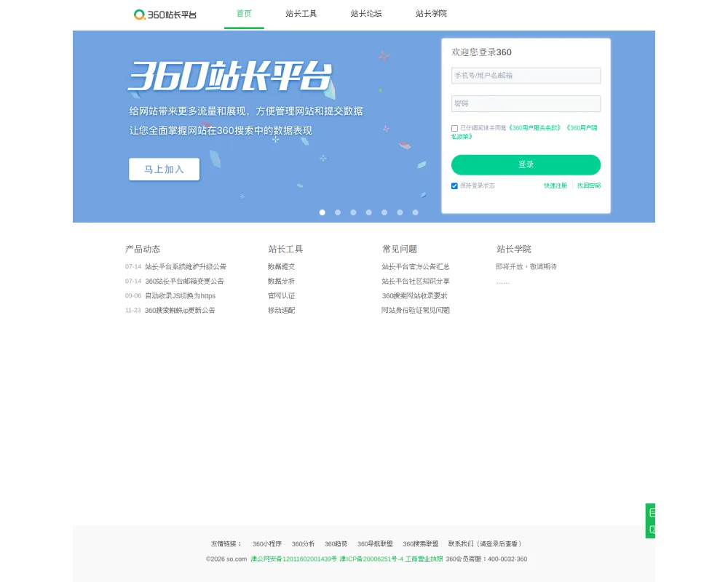728x582 pixels.
Task: Open the 移动适配 tool link
Action: (281, 311)
